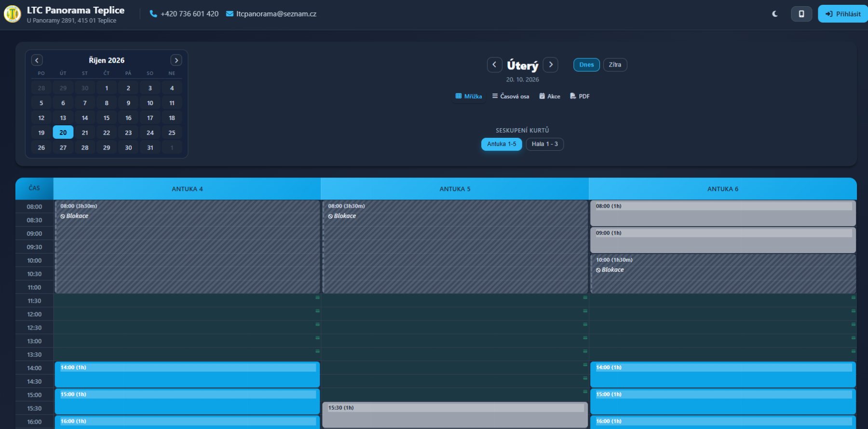Select October 21 in the calendar
The image size is (868, 429).
point(85,133)
